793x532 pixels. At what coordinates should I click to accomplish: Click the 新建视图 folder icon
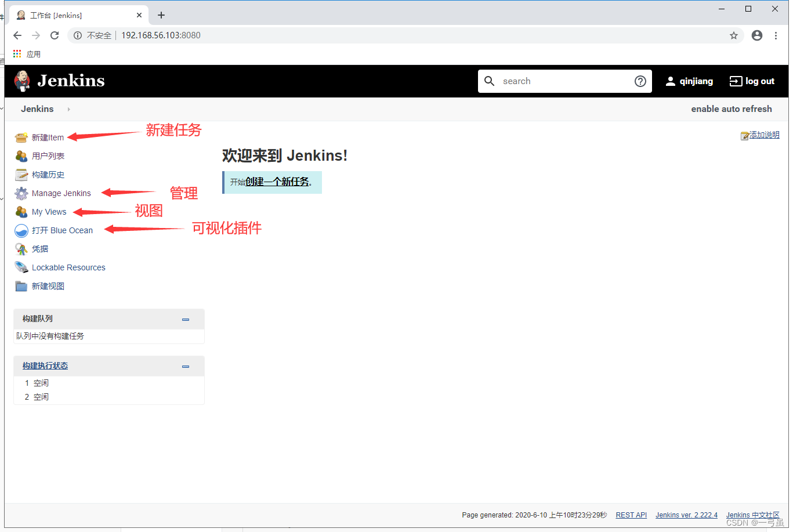21,286
